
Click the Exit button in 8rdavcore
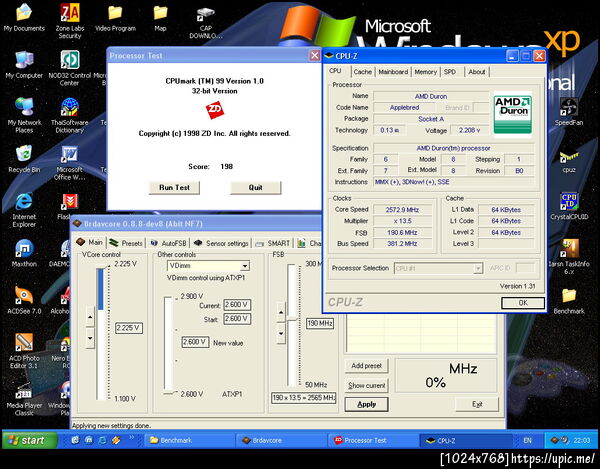click(x=477, y=404)
